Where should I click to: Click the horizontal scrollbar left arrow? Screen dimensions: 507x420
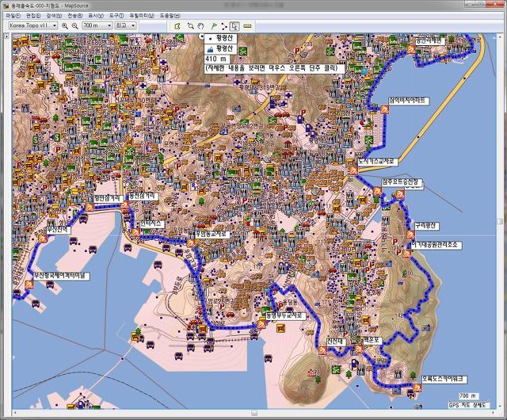(x=14, y=413)
